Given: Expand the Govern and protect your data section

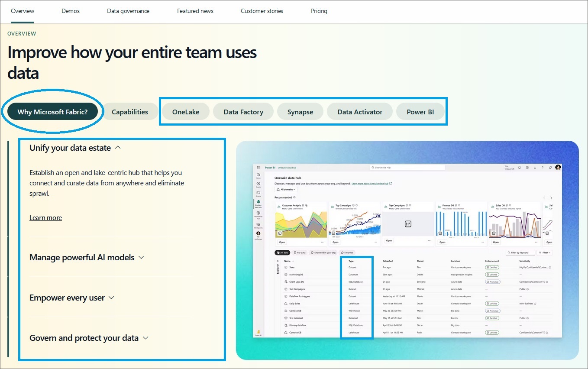Looking at the screenshot, I should click(x=84, y=338).
